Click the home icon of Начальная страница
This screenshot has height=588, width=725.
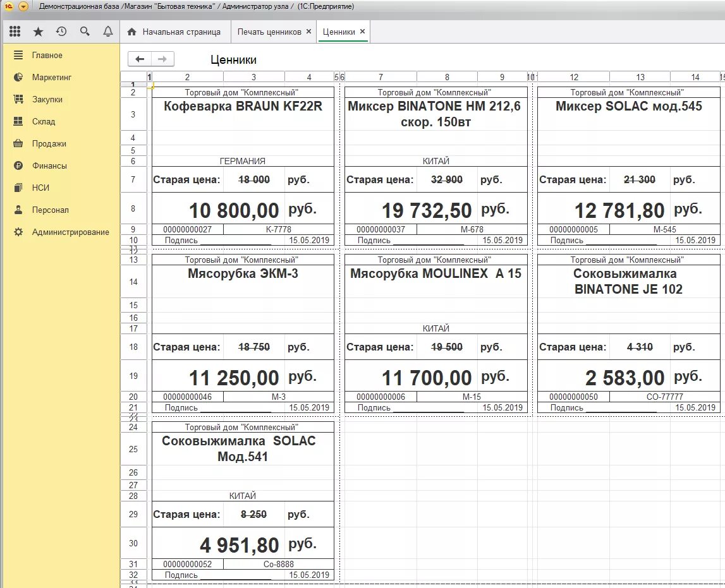(131, 32)
